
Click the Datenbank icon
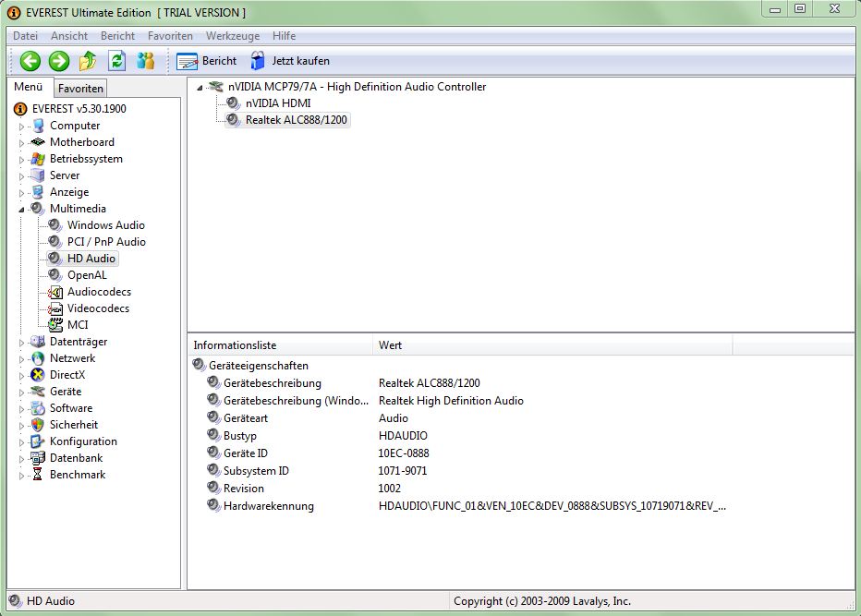pyautogui.click(x=38, y=458)
